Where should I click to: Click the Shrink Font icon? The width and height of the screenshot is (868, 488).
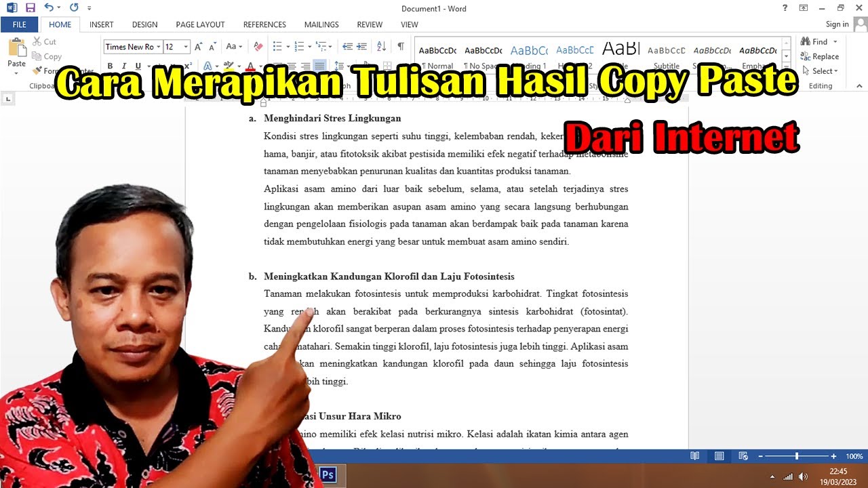(x=213, y=47)
